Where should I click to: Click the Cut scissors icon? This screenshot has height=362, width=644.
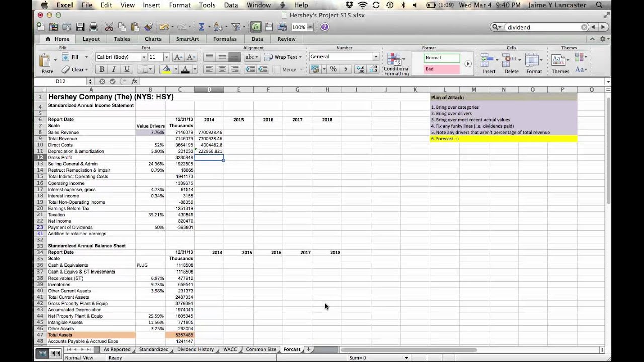point(109,27)
